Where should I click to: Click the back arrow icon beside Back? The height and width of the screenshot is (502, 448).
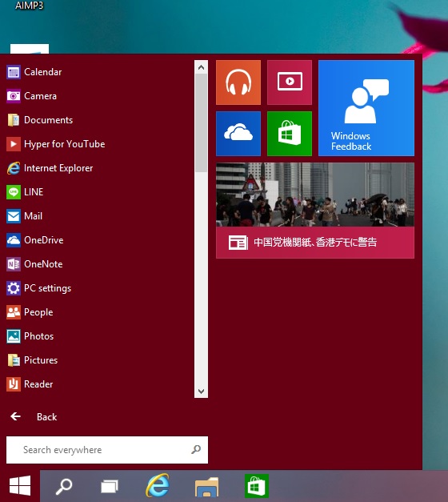coord(15,416)
